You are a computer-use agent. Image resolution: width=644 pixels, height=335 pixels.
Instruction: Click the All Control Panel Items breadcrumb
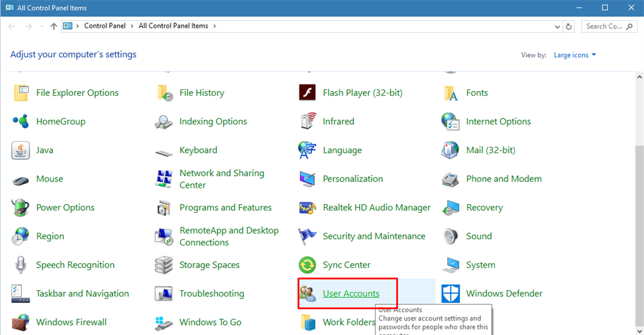pos(173,26)
